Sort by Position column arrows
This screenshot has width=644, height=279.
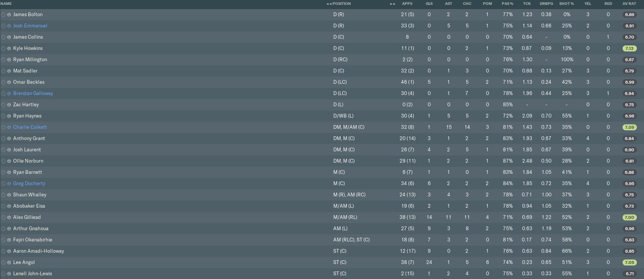(x=329, y=4)
